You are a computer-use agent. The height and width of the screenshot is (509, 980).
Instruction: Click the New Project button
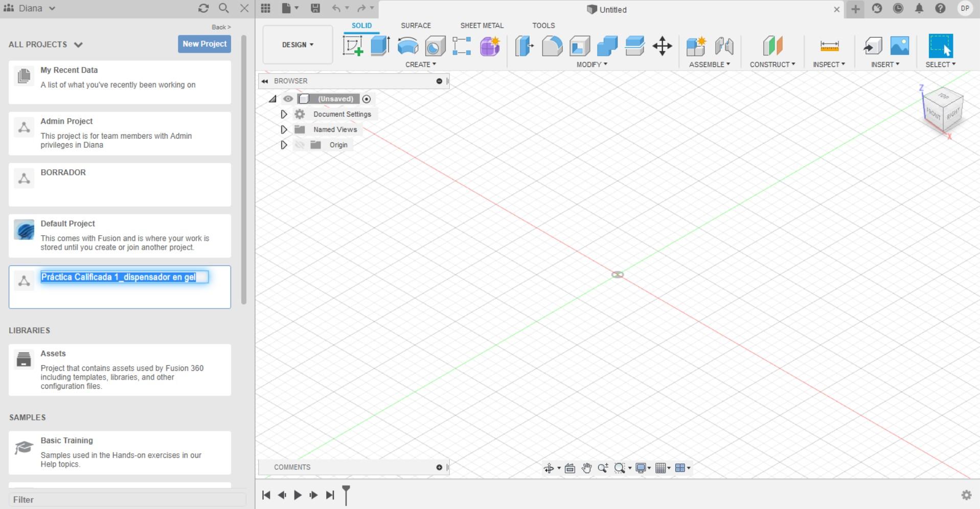204,44
